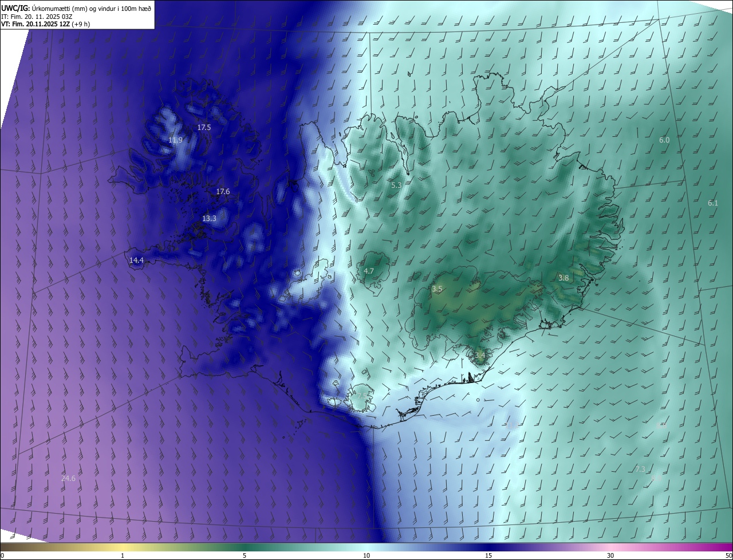Select the 17.6 value label on the map
The image size is (733, 560).
click(x=223, y=192)
